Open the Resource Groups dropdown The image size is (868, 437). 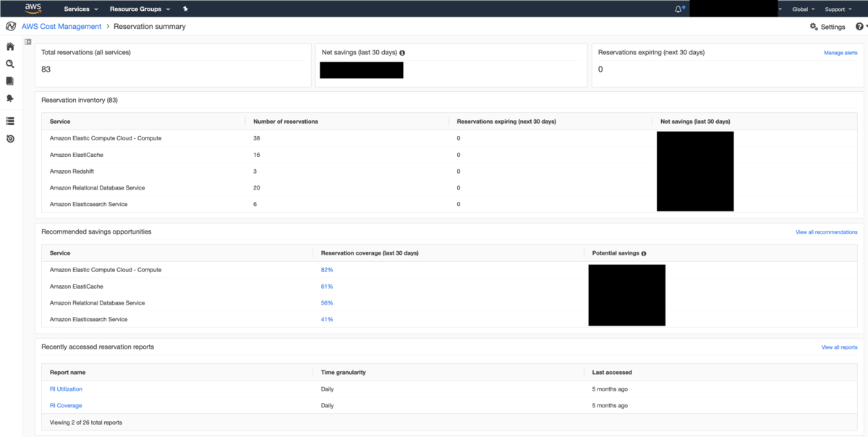coord(140,9)
